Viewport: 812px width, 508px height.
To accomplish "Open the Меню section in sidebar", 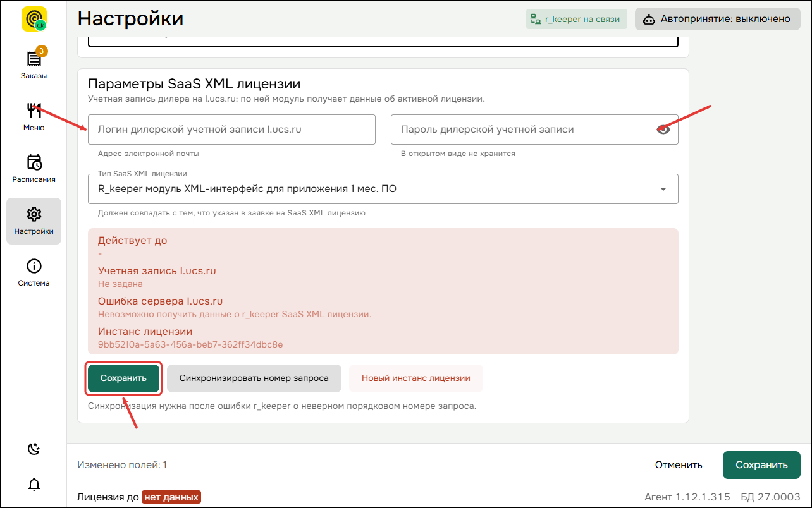I will tap(34, 116).
